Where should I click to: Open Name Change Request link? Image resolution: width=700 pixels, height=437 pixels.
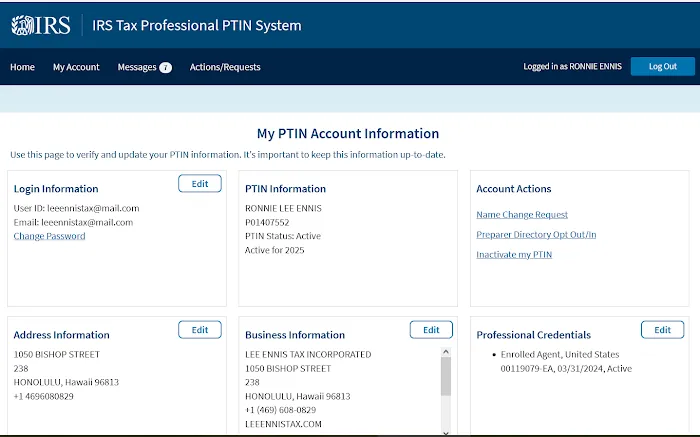click(x=522, y=215)
